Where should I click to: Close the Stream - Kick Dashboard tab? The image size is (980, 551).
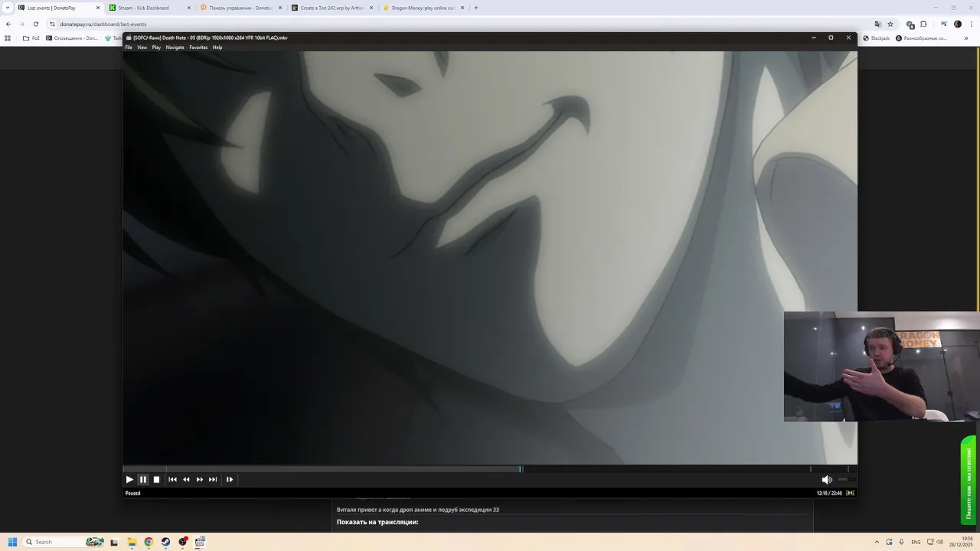(x=189, y=8)
